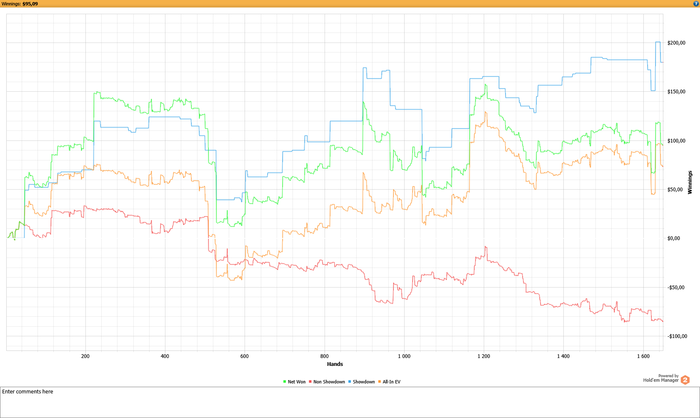Click the '1 600' hands axis label

click(x=643, y=356)
